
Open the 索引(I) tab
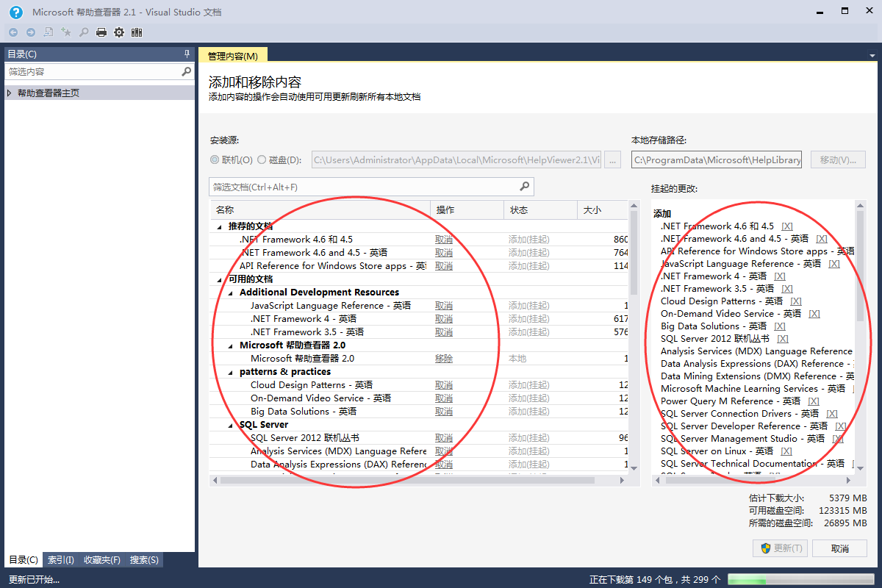point(61,560)
